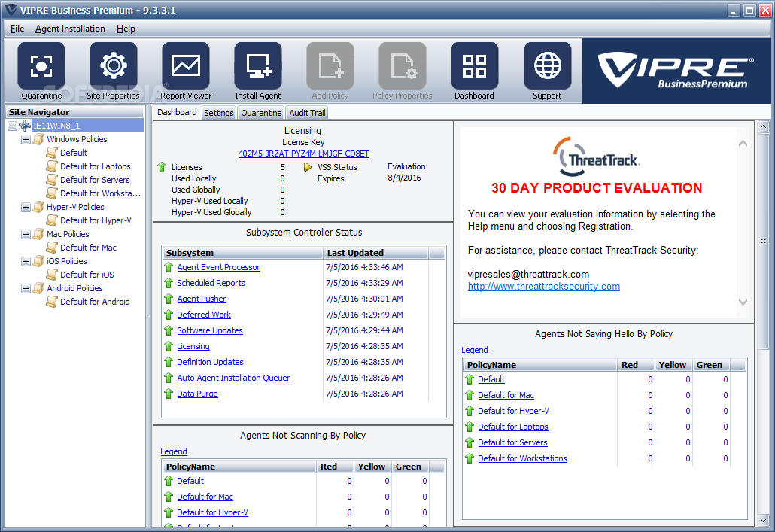This screenshot has height=532, width=775.
Task: Open the Definition Updates link
Action: point(210,362)
